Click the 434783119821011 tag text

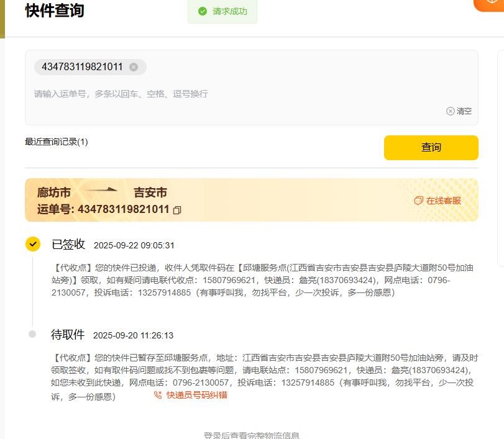click(82, 67)
